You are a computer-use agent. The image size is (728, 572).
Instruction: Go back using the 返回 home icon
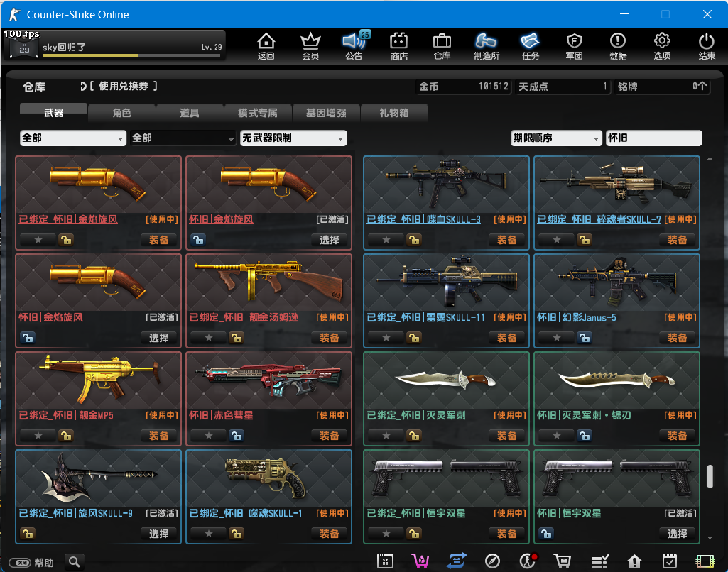click(x=266, y=46)
